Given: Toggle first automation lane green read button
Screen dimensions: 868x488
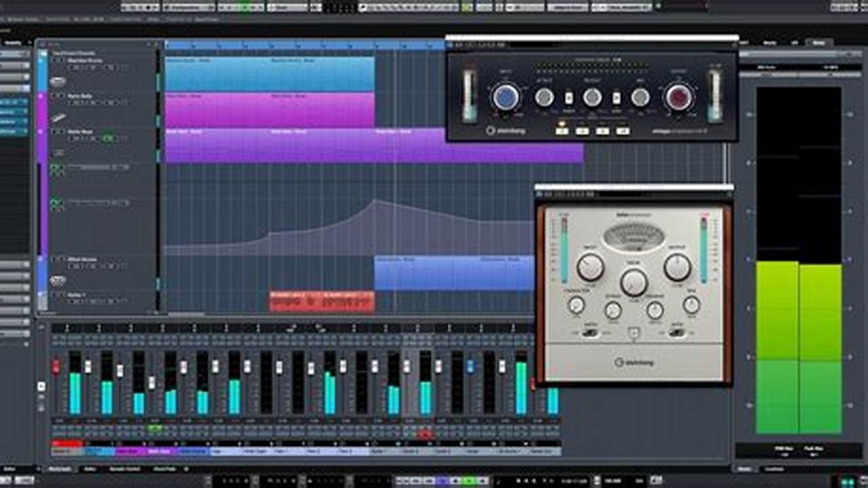Looking at the screenshot, I should click(x=56, y=167).
